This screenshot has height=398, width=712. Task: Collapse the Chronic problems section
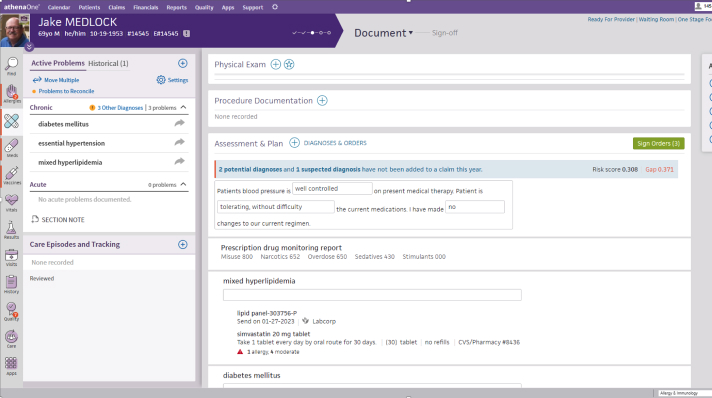183,107
